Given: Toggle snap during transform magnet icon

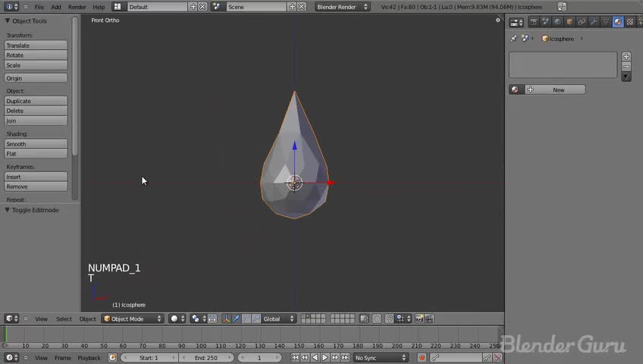Looking at the screenshot, I should tap(389, 318).
